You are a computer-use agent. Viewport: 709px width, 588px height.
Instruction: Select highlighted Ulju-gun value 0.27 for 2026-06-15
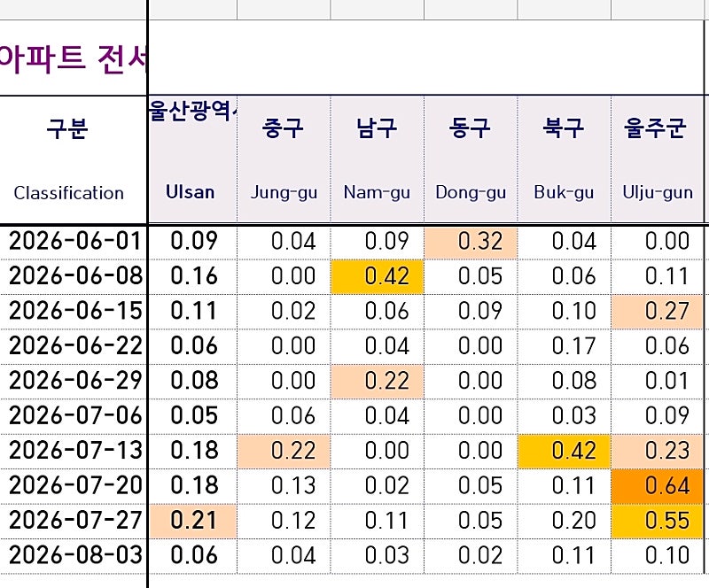(x=658, y=312)
